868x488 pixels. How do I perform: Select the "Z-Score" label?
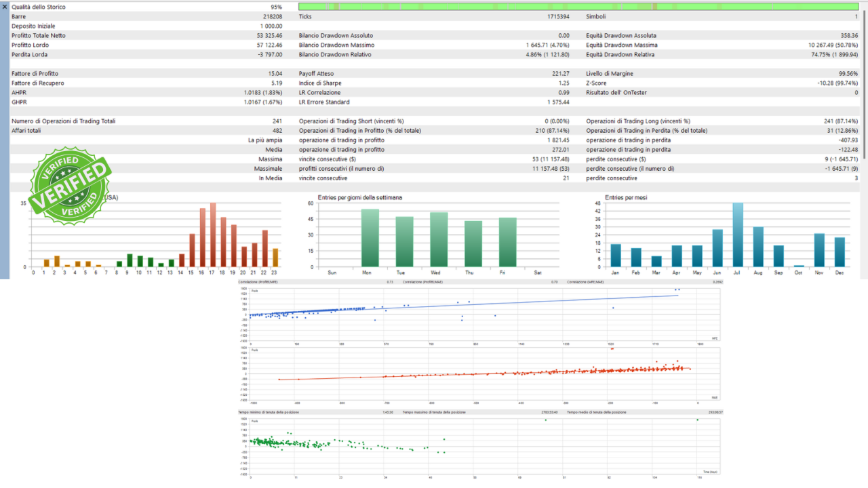tap(597, 83)
